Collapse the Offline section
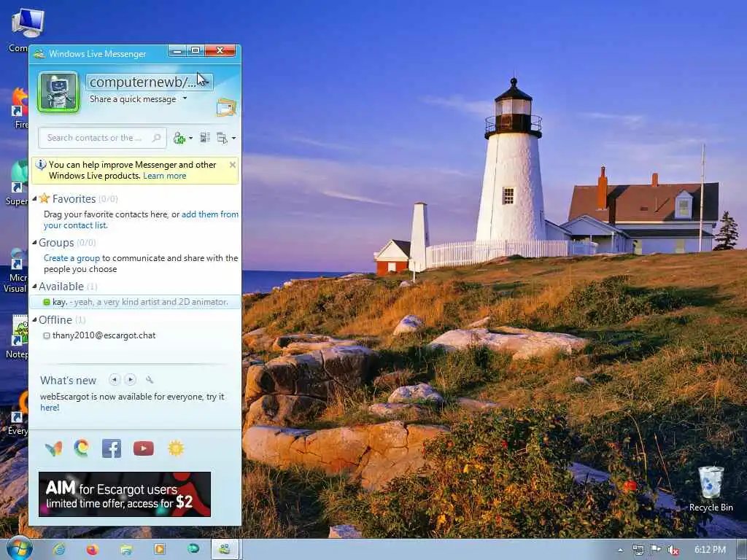747x560 pixels. click(34, 319)
